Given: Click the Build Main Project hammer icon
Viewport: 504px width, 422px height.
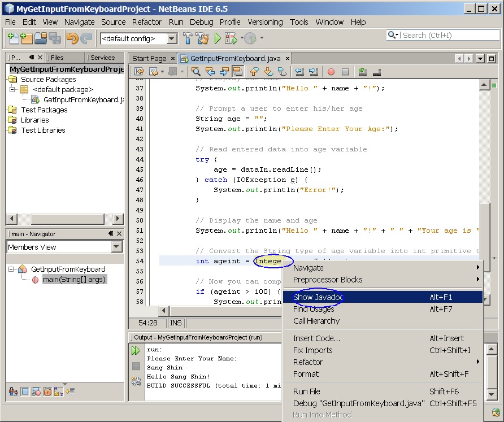Looking at the screenshot, I should [x=188, y=38].
